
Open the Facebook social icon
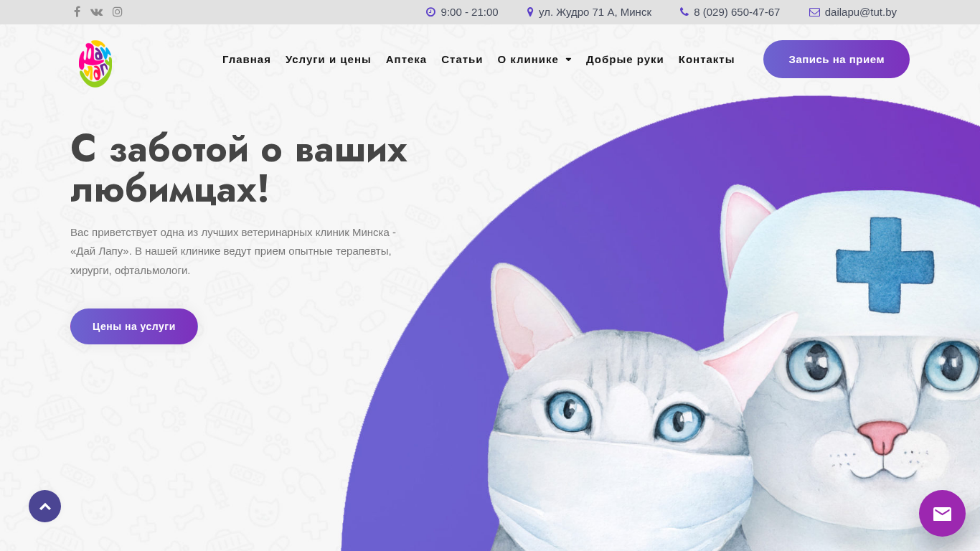tap(77, 11)
